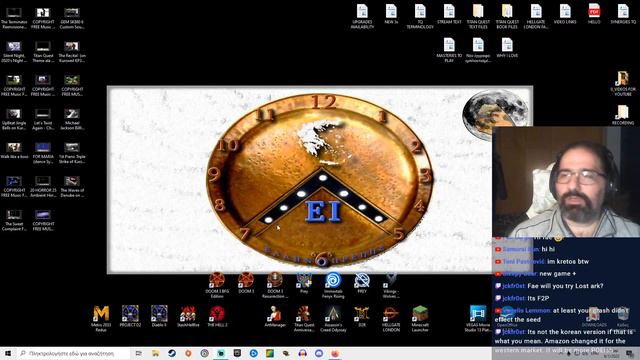Viewport: 640px width, 360px height.
Task: Open UPGRADES AVAILABILITY text document
Action: click(x=362, y=16)
